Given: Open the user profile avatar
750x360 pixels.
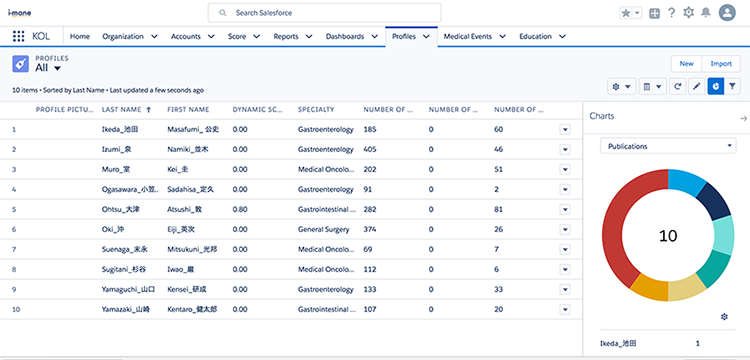Looking at the screenshot, I should coord(727,13).
